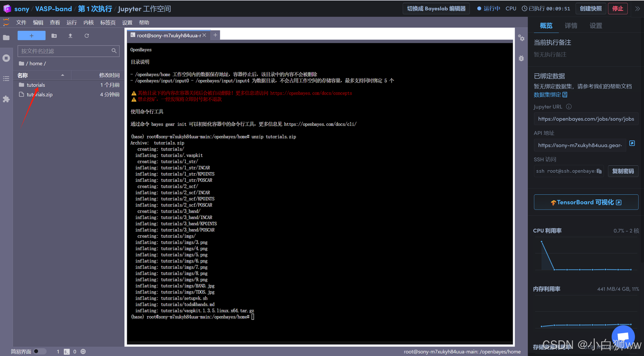Open the 运行 menu
The height and width of the screenshot is (356, 644).
click(x=71, y=23)
